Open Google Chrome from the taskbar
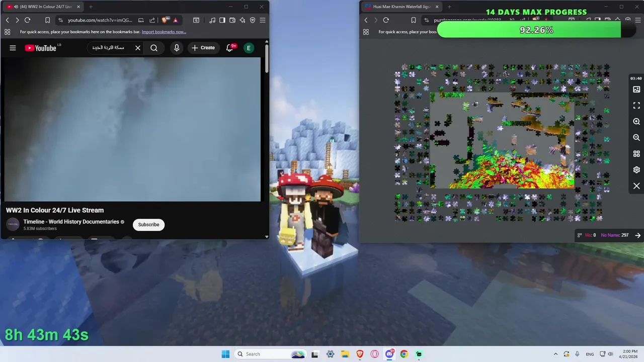The height and width of the screenshot is (362, 644). click(404, 354)
